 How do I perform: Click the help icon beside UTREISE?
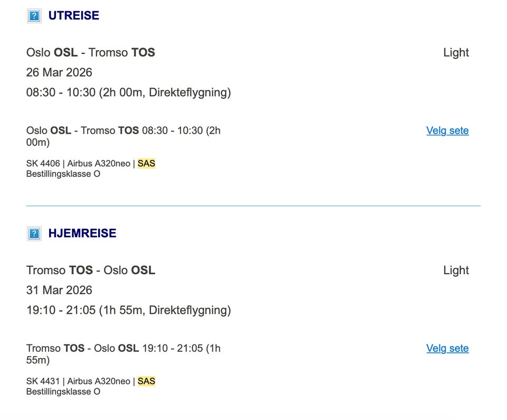[34, 16]
